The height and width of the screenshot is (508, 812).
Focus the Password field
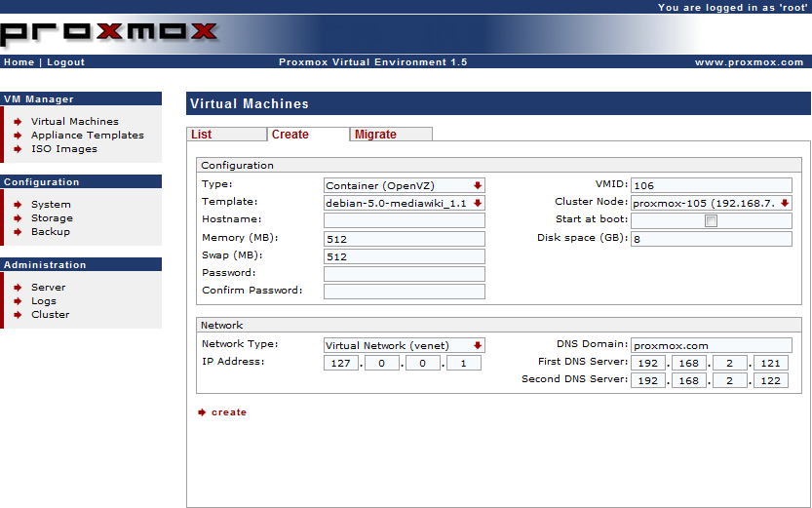click(x=404, y=274)
